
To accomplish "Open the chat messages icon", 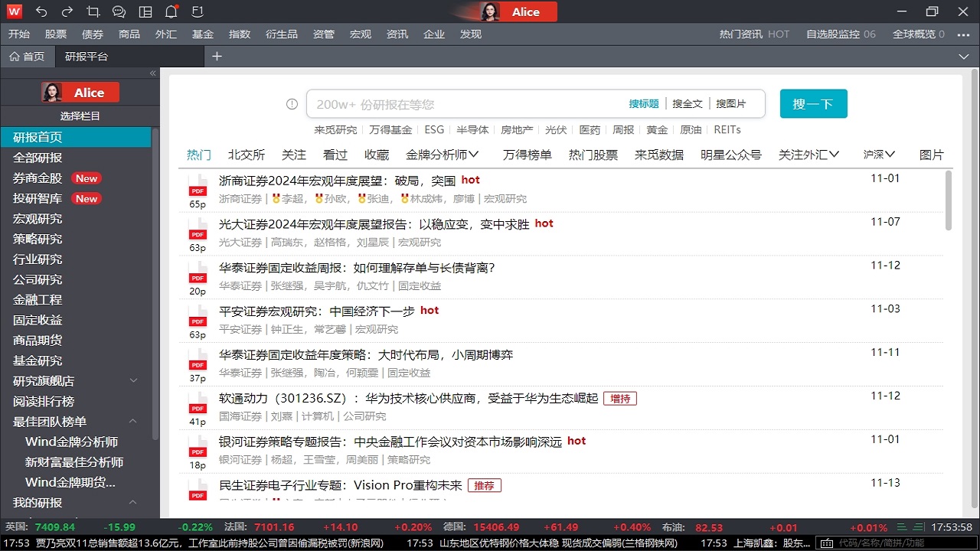I will coord(119,11).
